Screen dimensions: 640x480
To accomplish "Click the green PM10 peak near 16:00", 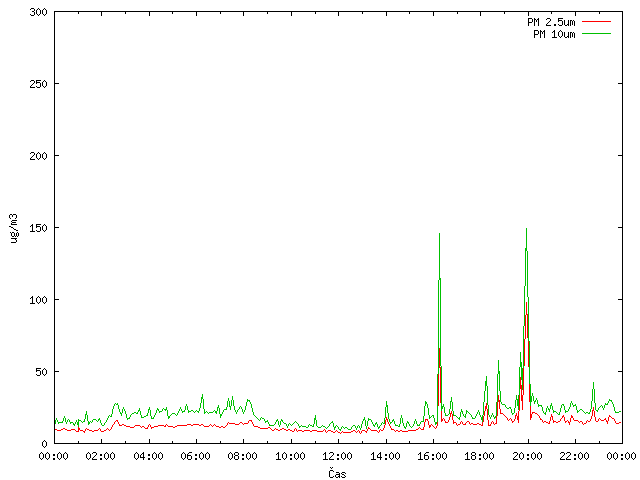I will pos(440,234).
